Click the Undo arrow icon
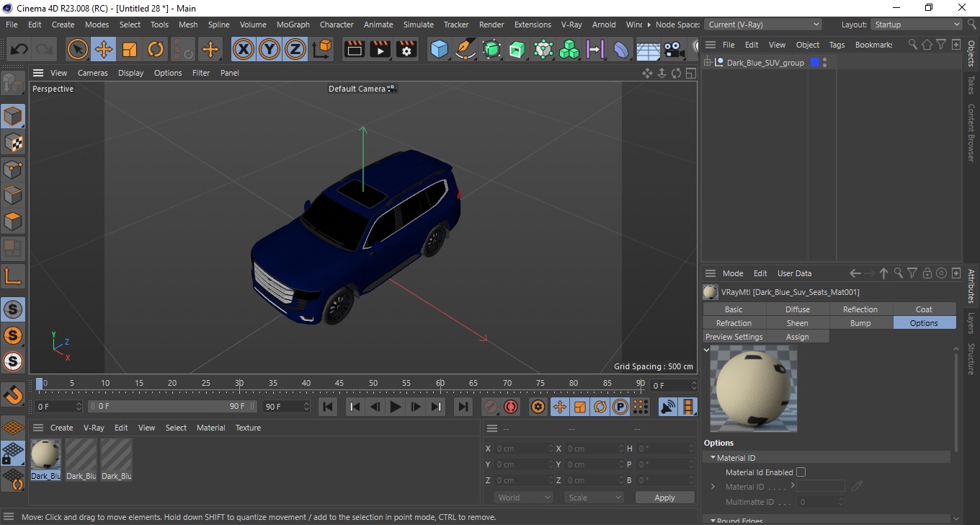The image size is (980, 525). coord(19,49)
